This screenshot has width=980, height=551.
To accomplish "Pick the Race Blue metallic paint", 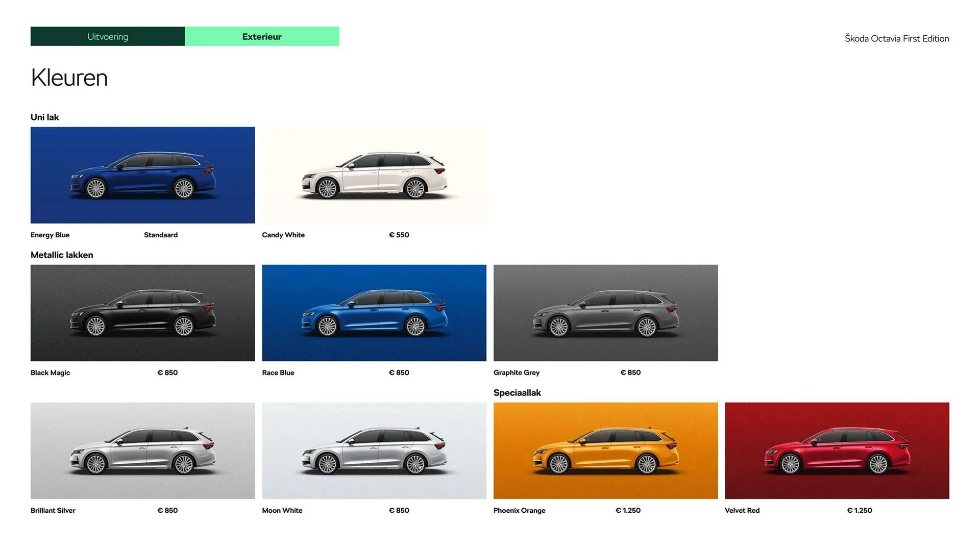I will click(x=374, y=313).
